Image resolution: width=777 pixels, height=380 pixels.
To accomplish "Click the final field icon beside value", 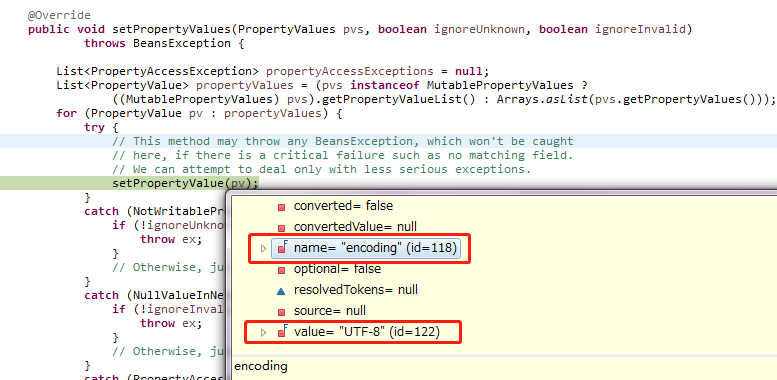I will pos(282,332).
